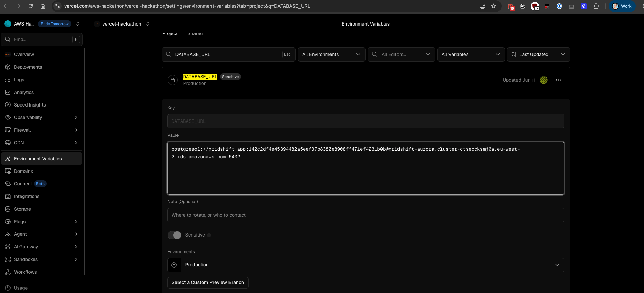Click the search magnifier icon in DATABASE_URL filter
The height and width of the screenshot is (293, 644).
coord(168,54)
